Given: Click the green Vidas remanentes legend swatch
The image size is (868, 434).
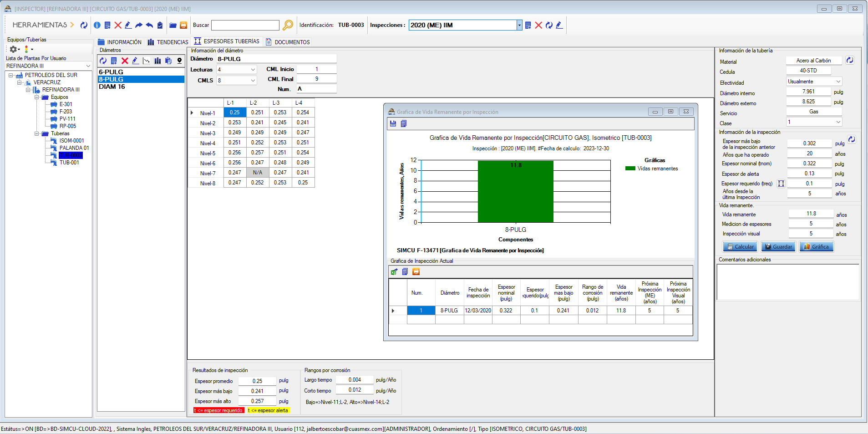Looking at the screenshot, I should point(630,168).
